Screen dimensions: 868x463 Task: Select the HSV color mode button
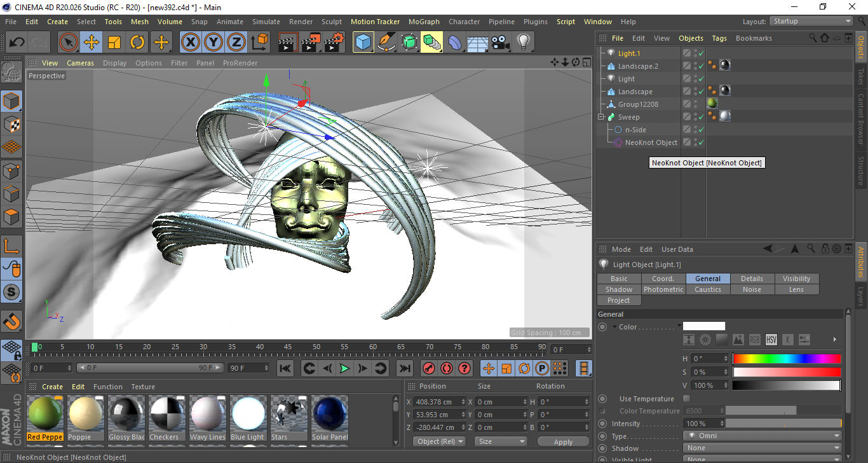coord(771,340)
